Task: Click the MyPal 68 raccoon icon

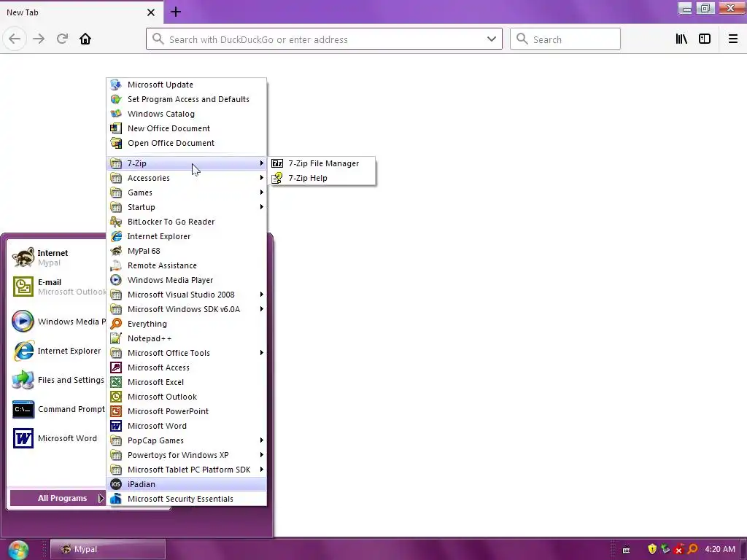Action: (x=116, y=251)
